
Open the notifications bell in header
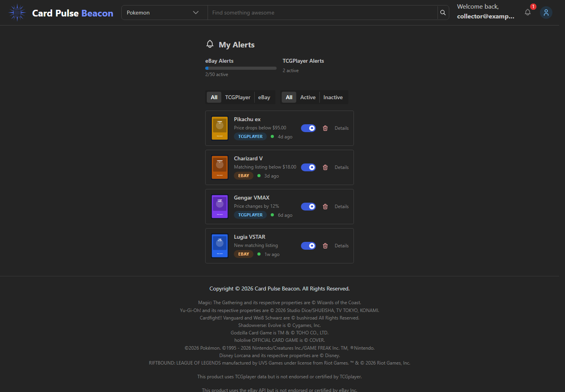point(528,12)
